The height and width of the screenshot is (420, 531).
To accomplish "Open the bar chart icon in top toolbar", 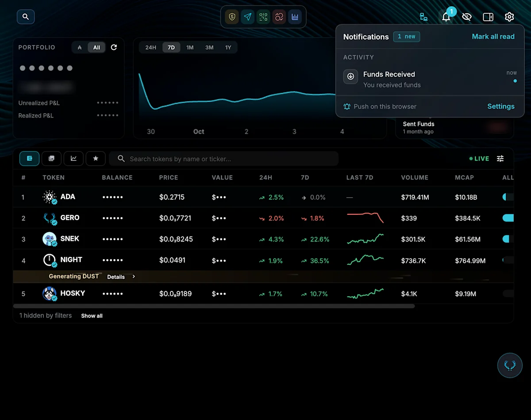I will (295, 17).
